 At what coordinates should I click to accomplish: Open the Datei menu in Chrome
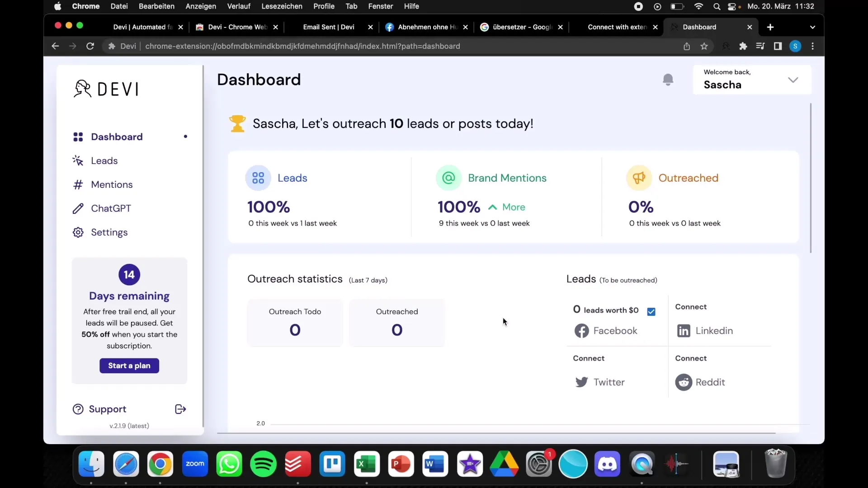point(119,7)
